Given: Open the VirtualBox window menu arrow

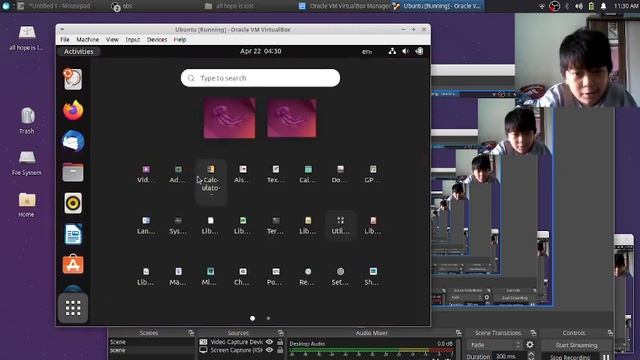Looking at the screenshot, I should [x=62, y=29].
